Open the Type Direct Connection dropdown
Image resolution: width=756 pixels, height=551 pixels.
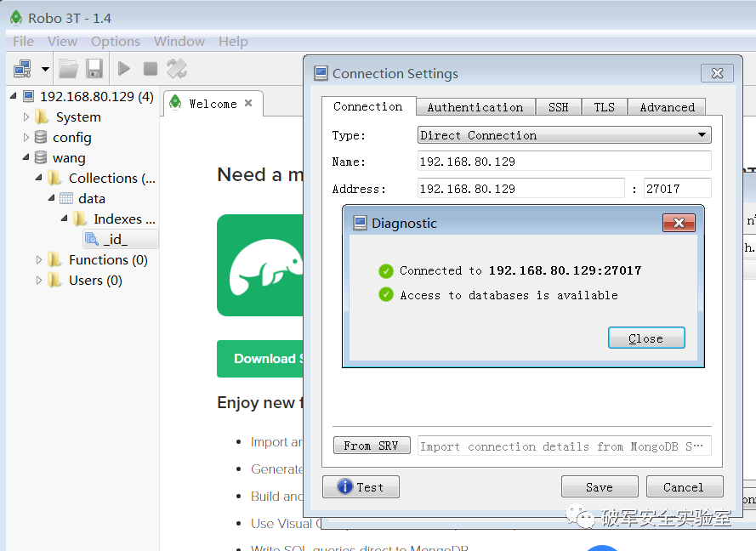click(564, 135)
